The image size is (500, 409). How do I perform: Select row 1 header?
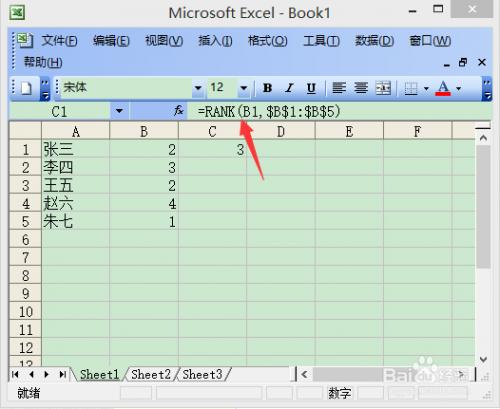25,149
